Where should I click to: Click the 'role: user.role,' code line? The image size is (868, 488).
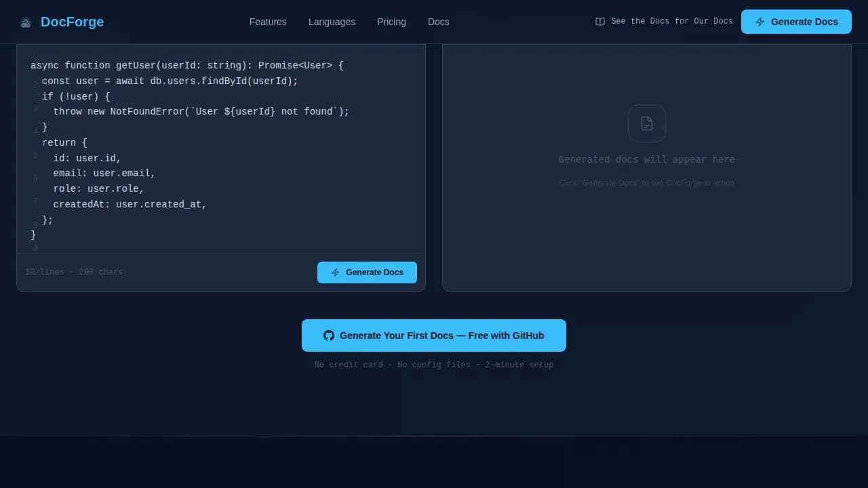click(98, 188)
